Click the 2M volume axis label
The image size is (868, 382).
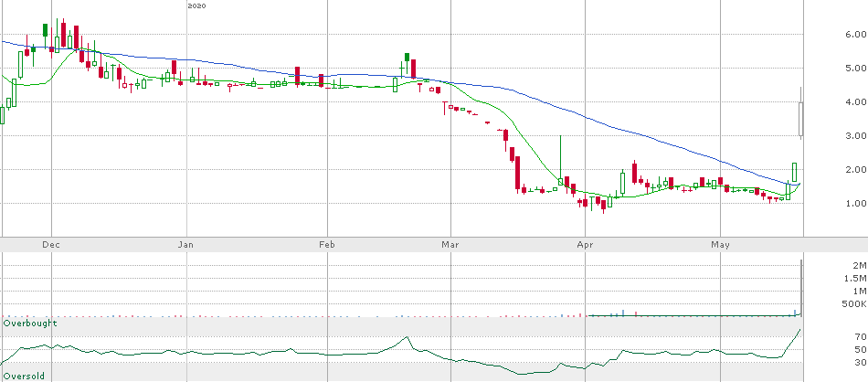[860, 265]
